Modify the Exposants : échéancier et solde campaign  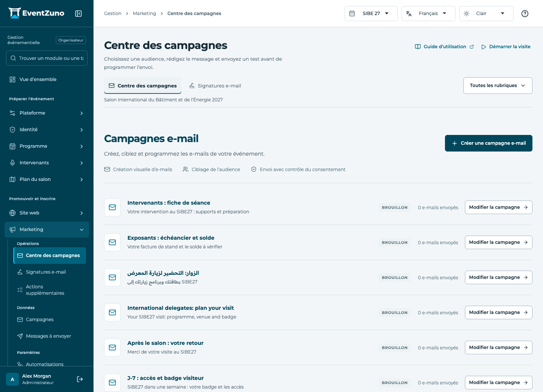tap(499, 242)
